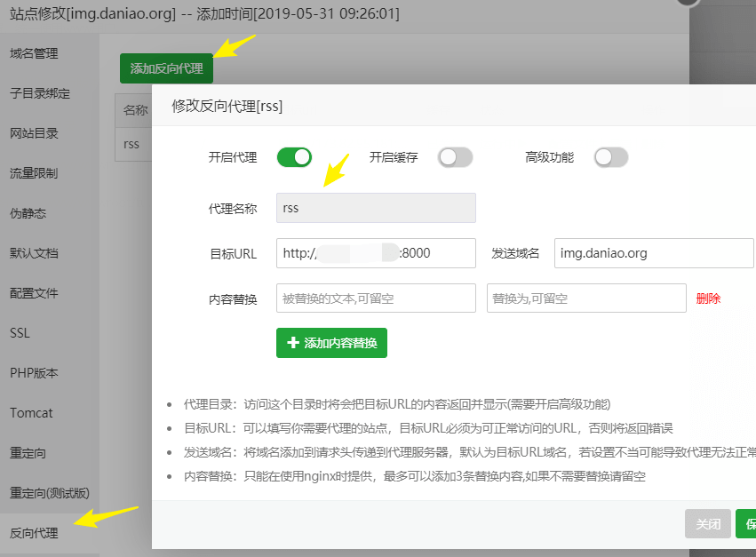The height and width of the screenshot is (557, 756).
Task: Switch to the 伪静态 tab
Action: click(28, 213)
